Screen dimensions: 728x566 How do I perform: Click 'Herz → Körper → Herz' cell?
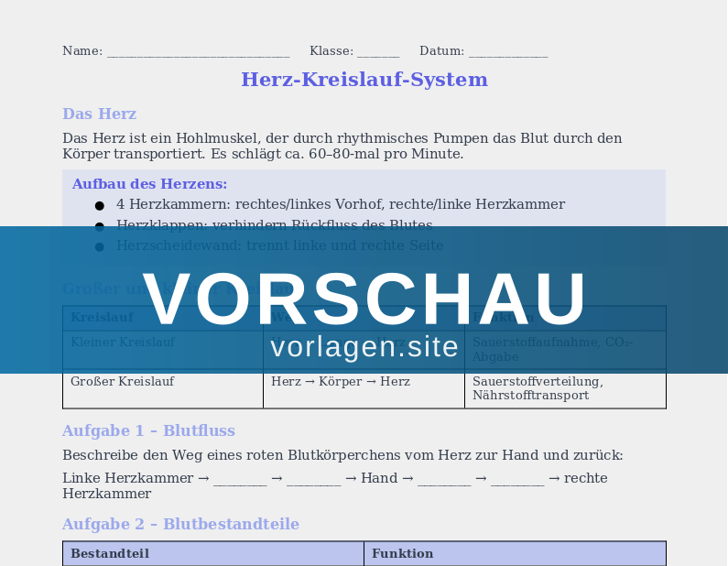364,389
